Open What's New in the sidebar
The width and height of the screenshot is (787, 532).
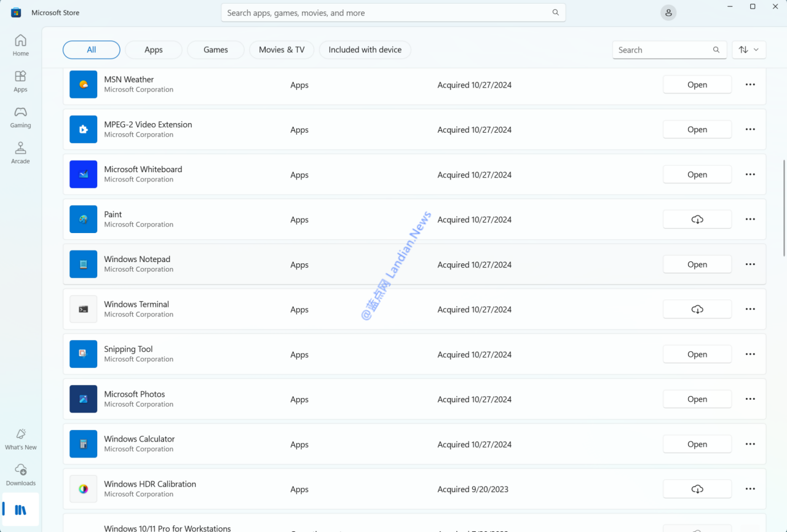pos(21,439)
